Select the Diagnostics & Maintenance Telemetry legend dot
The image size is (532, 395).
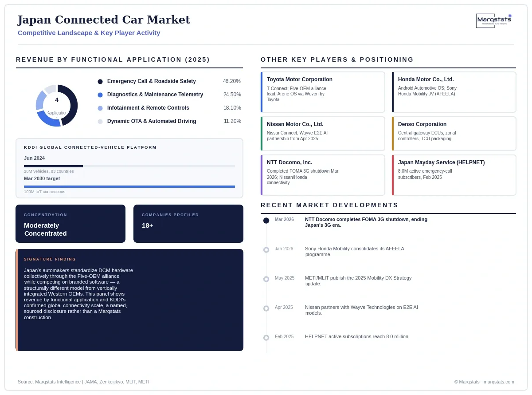coord(100,95)
